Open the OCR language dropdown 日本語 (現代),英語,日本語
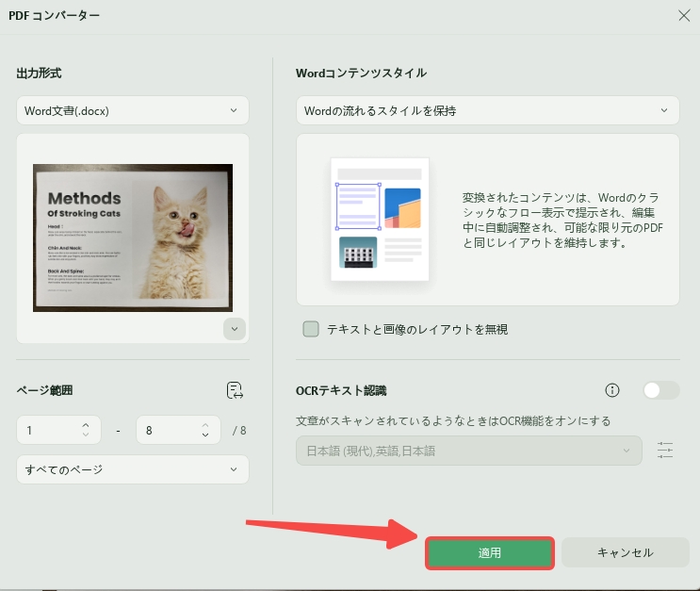Image resolution: width=700 pixels, height=591 pixels. click(469, 451)
